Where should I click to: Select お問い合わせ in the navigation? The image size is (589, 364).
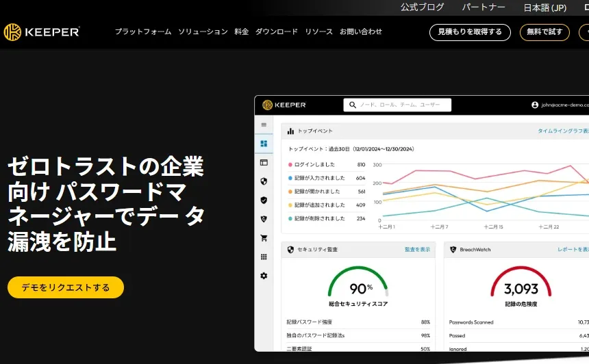361,32
